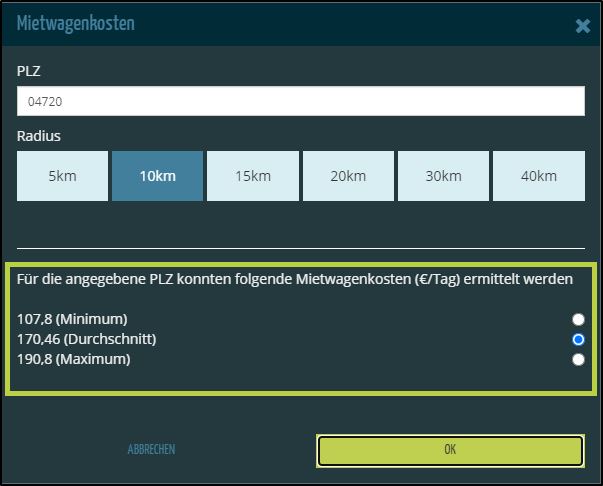
Task: Select the 5km radius option
Action: 62,176
